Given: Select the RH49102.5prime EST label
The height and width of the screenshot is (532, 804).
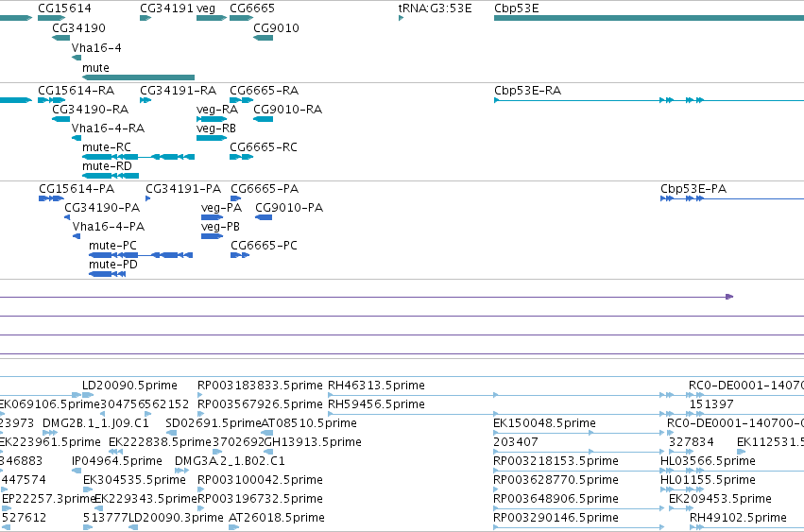Looking at the screenshot, I should (738, 518).
